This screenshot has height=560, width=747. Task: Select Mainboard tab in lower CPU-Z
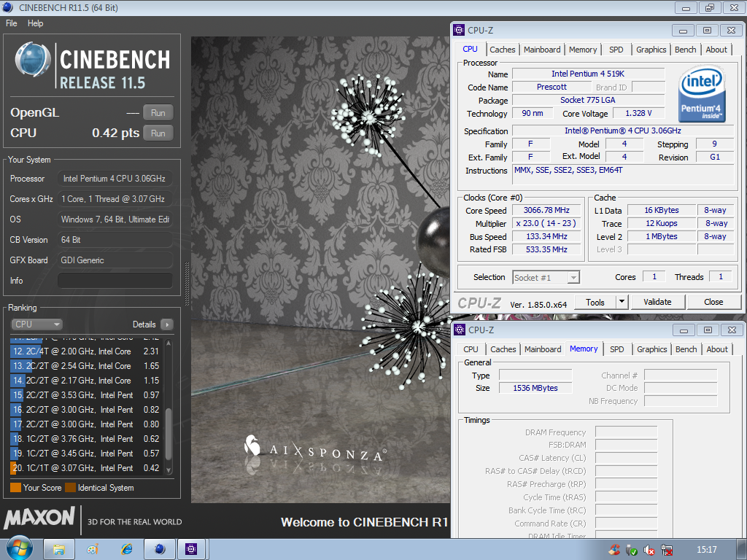(x=543, y=349)
